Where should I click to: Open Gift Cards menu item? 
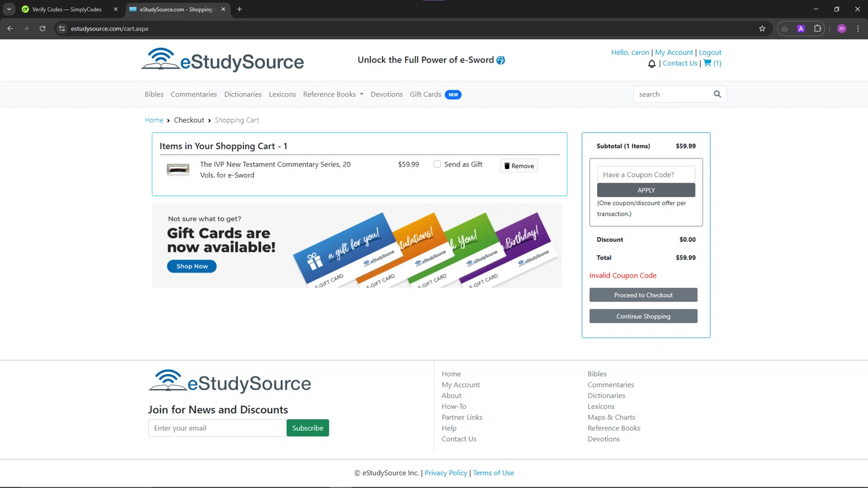[x=425, y=94]
